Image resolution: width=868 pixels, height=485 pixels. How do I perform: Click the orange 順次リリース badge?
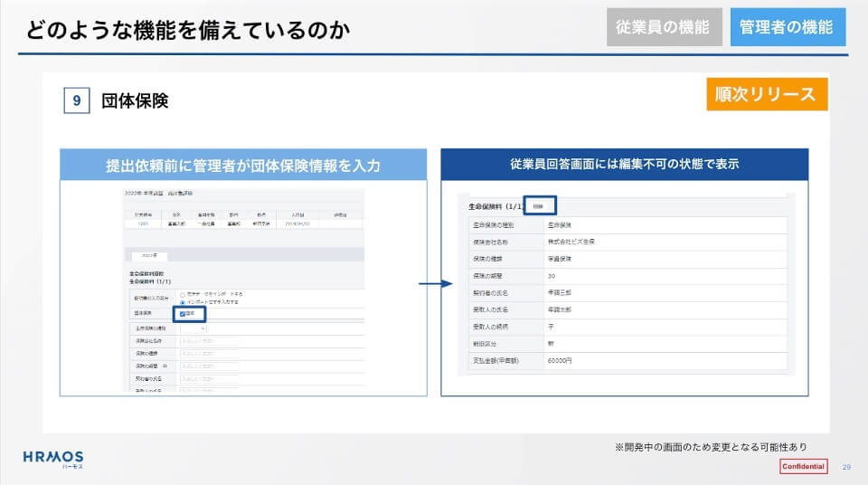point(766,94)
